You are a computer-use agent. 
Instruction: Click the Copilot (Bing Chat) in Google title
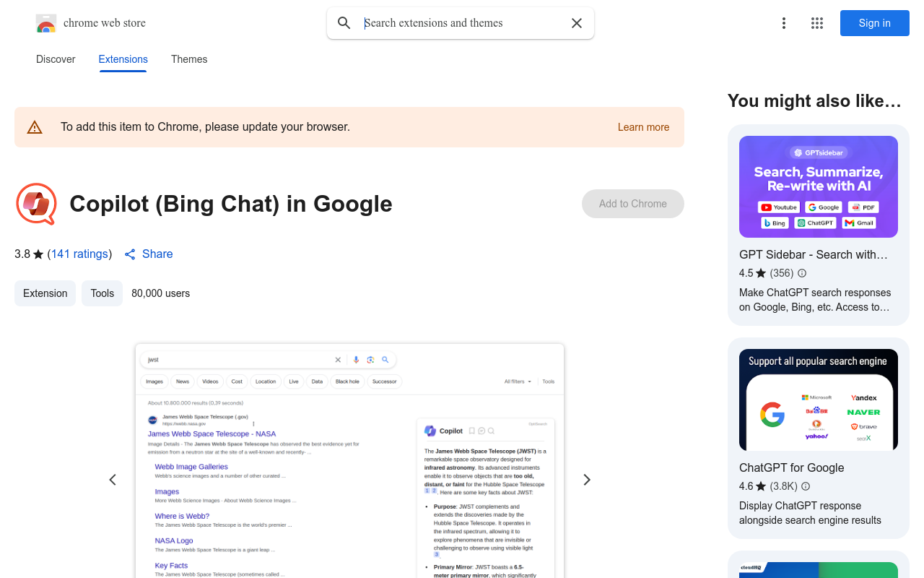pos(231,204)
